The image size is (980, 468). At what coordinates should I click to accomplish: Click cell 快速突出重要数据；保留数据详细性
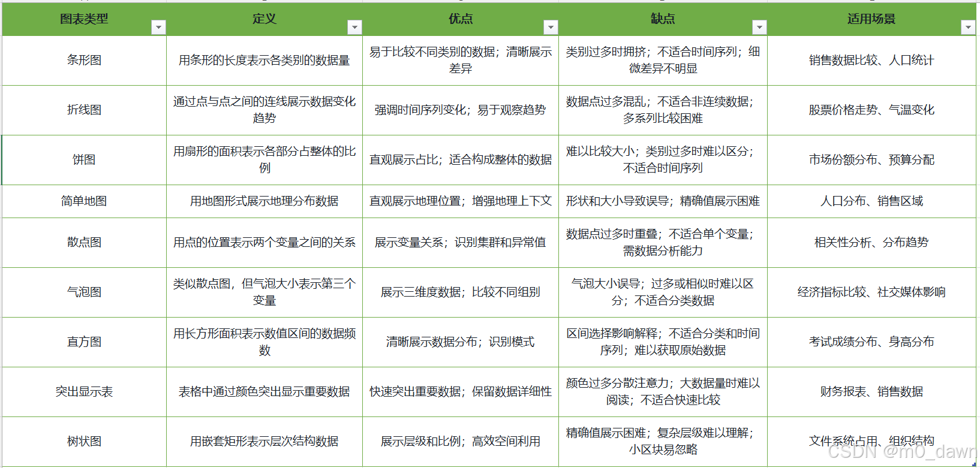pos(461,392)
